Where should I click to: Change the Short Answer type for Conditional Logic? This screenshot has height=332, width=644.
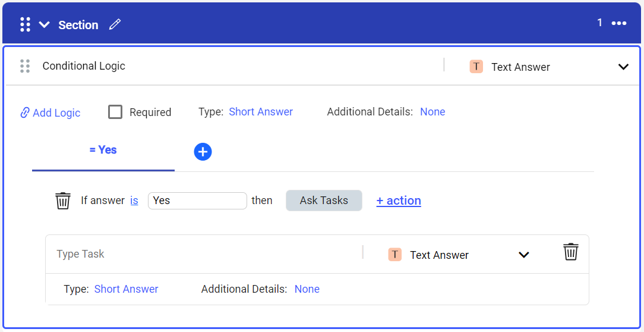tap(261, 112)
